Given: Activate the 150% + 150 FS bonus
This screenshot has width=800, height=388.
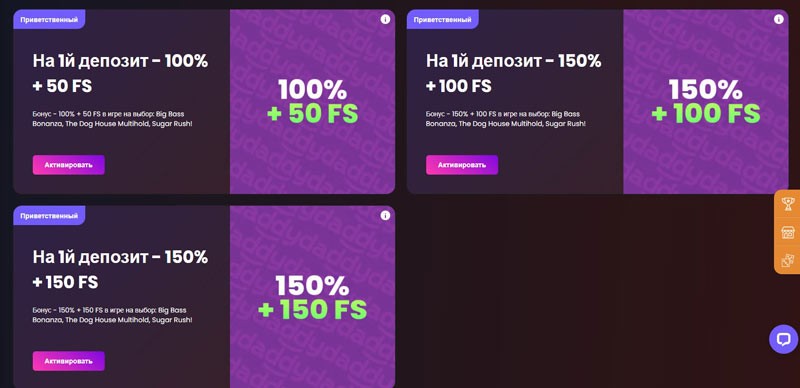Looking at the screenshot, I should pyautogui.click(x=69, y=361).
